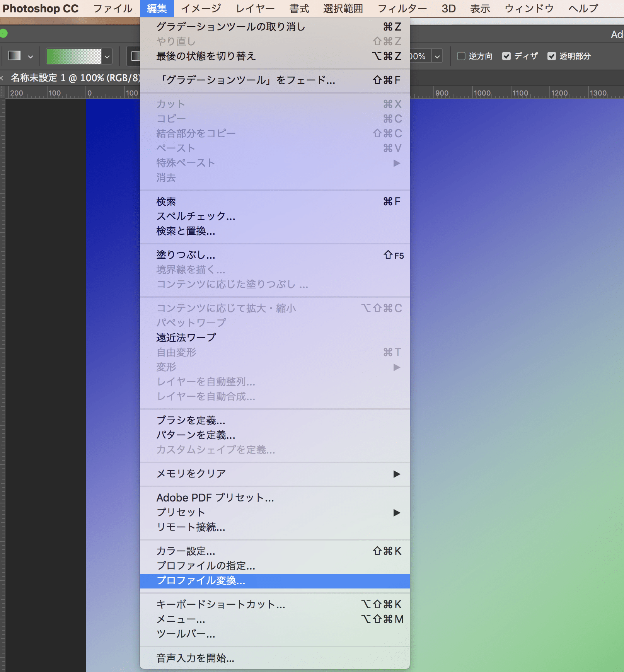Open the フィルター menu

[x=402, y=9]
